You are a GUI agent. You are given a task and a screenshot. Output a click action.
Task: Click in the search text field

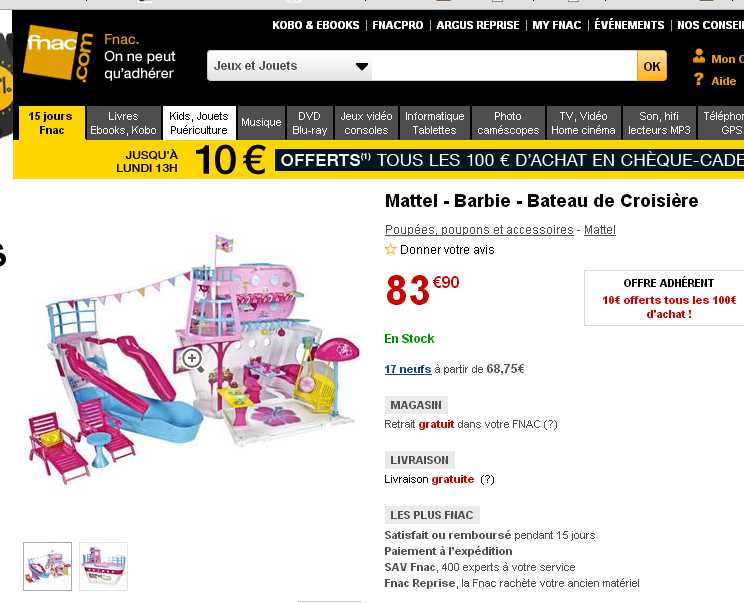(504, 66)
